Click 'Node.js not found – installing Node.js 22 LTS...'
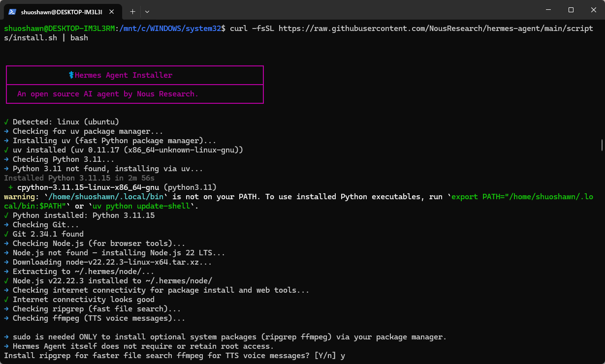605x364 pixels. [115, 253]
